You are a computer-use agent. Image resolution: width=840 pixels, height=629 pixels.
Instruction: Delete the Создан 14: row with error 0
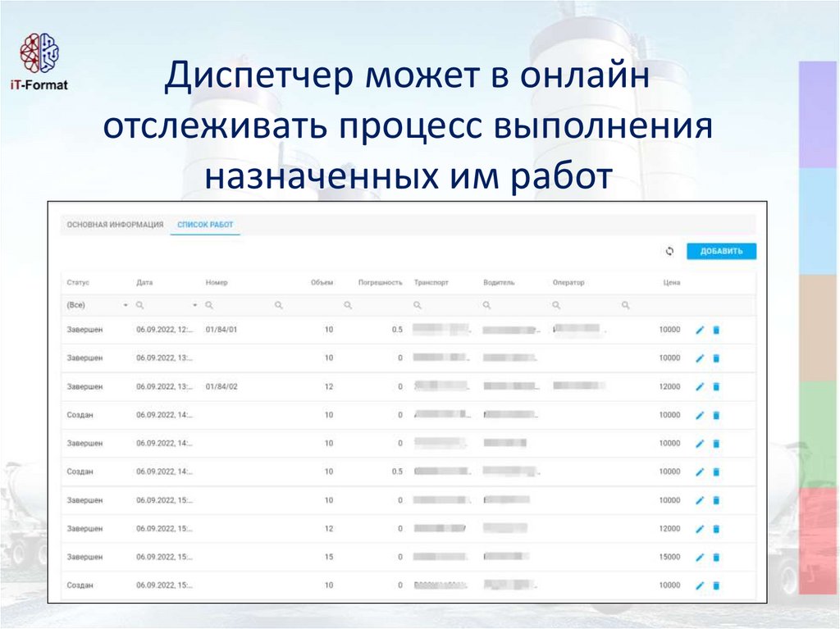pos(716,415)
